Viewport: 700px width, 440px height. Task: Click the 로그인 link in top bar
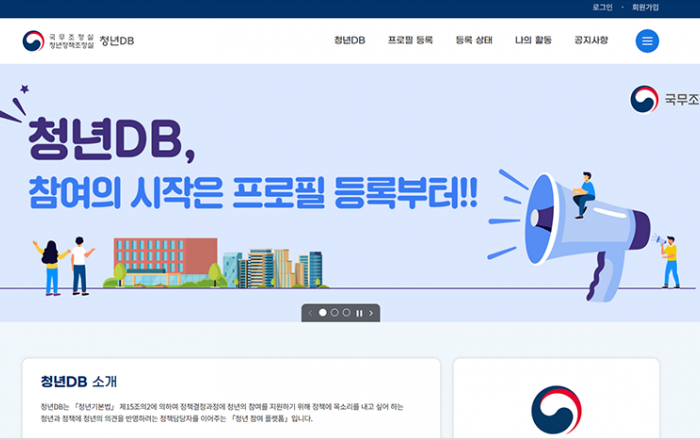pyautogui.click(x=602, y=7)
